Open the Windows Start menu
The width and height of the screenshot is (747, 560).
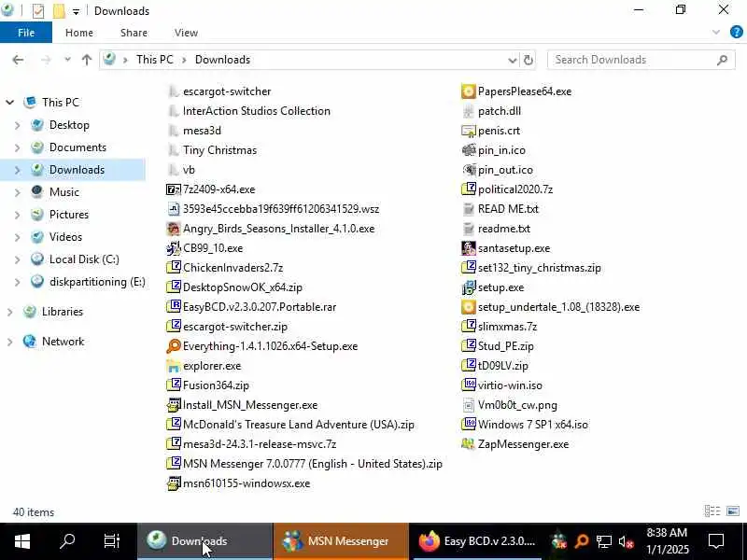[x=21, y=541]
